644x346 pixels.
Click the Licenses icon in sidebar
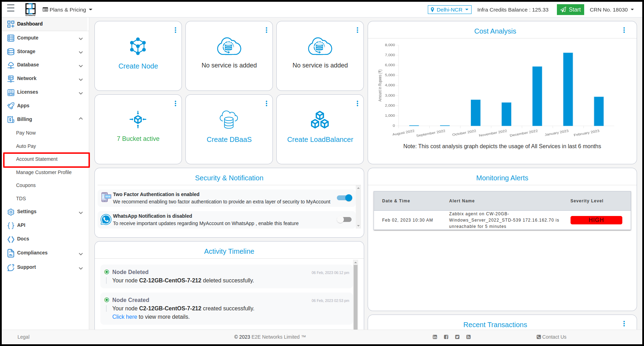tap(11, 92)
